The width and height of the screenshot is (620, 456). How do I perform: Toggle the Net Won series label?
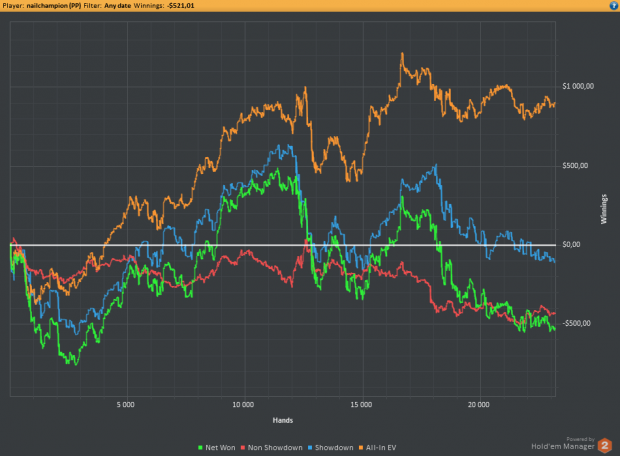220,448
